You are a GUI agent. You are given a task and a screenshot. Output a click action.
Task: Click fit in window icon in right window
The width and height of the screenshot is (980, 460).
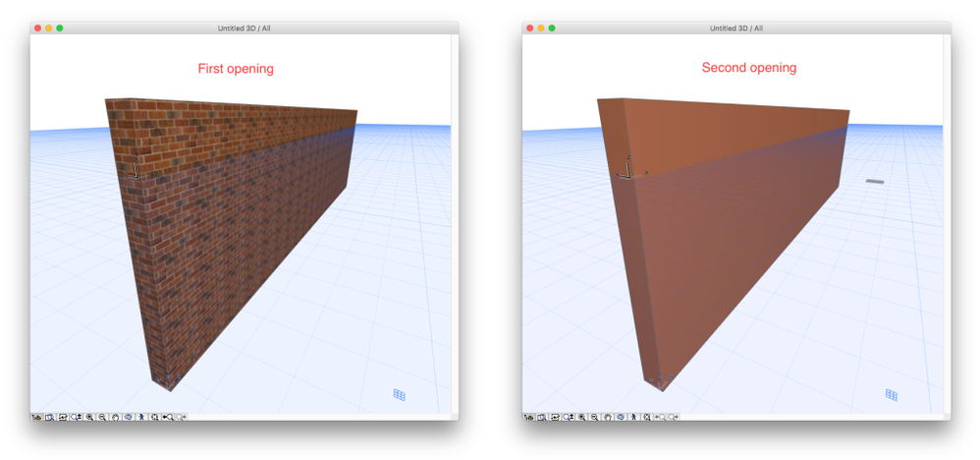[646, 417]
